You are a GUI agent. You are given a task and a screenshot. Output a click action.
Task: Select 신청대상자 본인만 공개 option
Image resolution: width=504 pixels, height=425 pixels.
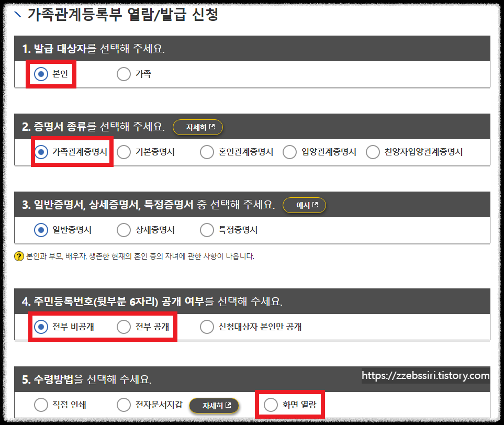(x=207, y=327)
